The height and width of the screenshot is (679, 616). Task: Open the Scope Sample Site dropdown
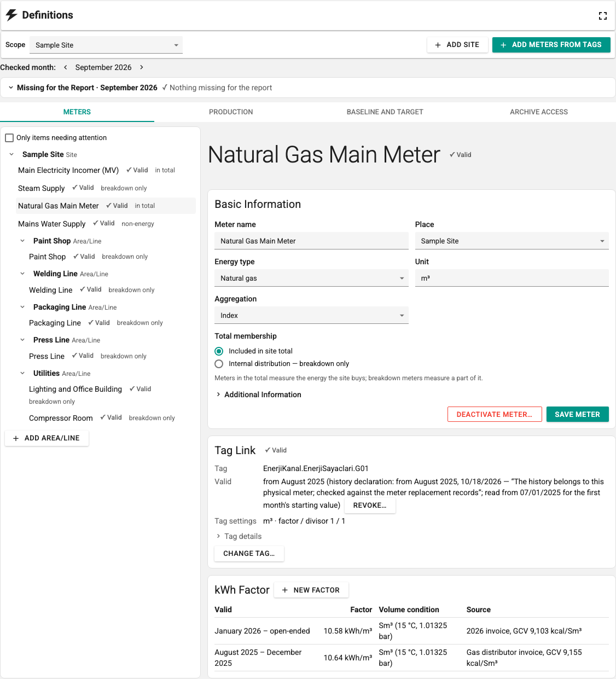106,45
